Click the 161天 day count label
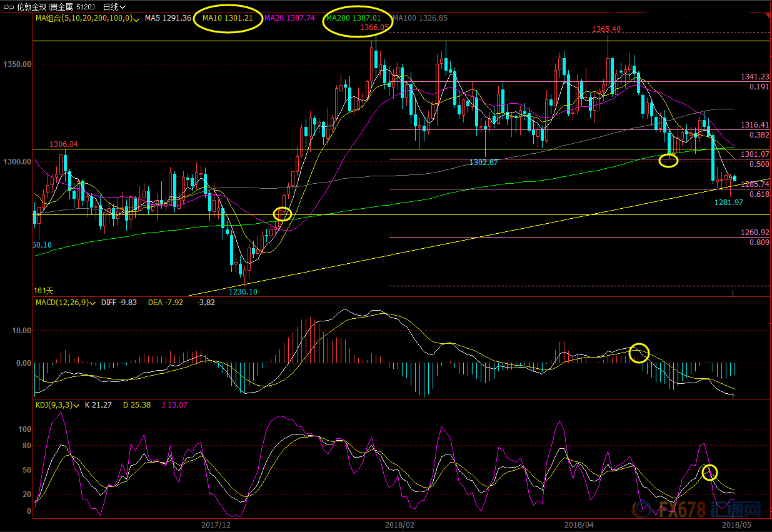This screenshot has width=772, height=532. click(44, 291)
